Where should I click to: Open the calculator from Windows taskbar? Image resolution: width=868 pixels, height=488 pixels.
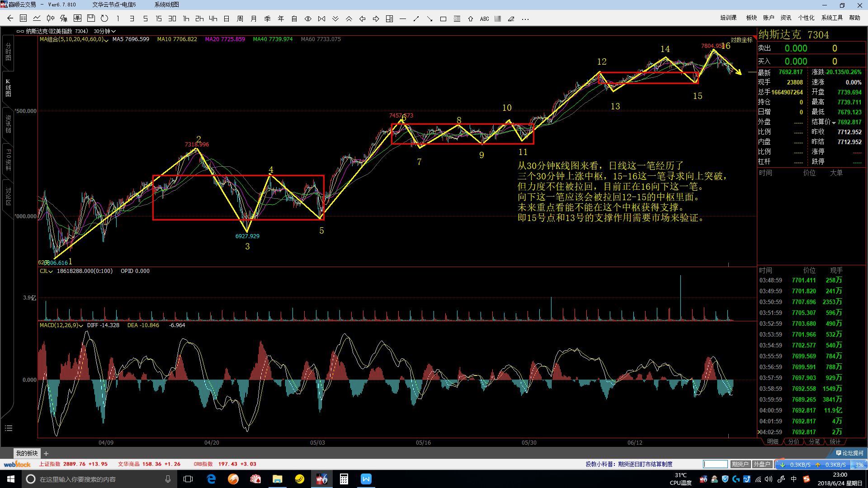coord(344,479)
